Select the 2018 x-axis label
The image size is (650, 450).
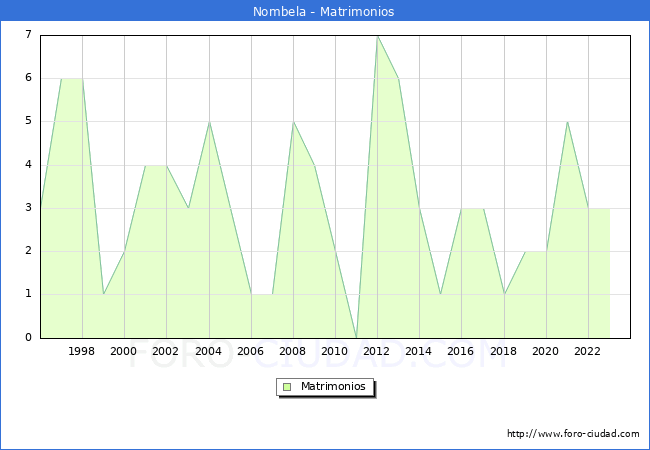(x=503, y=351)
